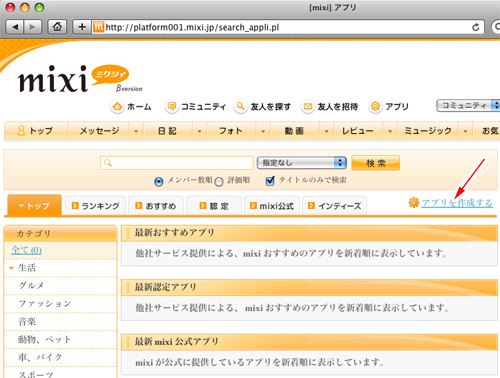Toggle the タイトルのみで検索 checkbox
This screenshot has width=500, height=378.
(x=270, y=181)
